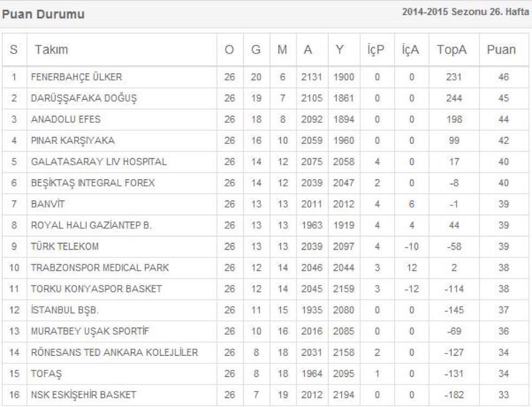Click the TopA column header

tap(453, 50)
